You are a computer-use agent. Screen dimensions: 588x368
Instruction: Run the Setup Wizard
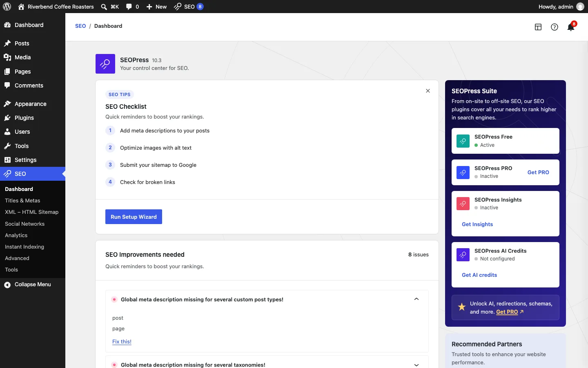pos(134,217)
